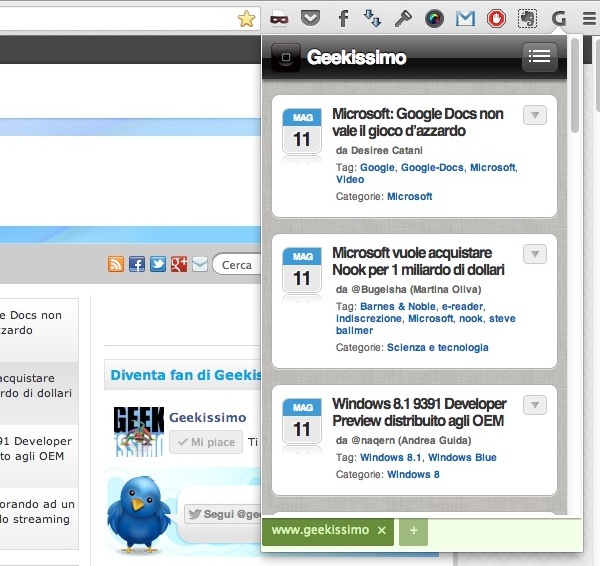Screen dimensions: 600x566
Task: Click the Barnes & Noble tag
Action: point(398,306)
